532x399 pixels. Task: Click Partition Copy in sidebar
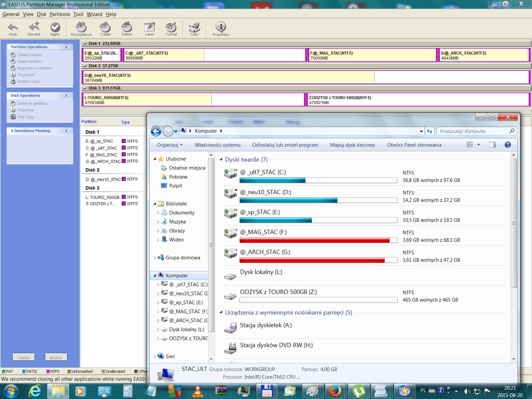click(28, 81)
